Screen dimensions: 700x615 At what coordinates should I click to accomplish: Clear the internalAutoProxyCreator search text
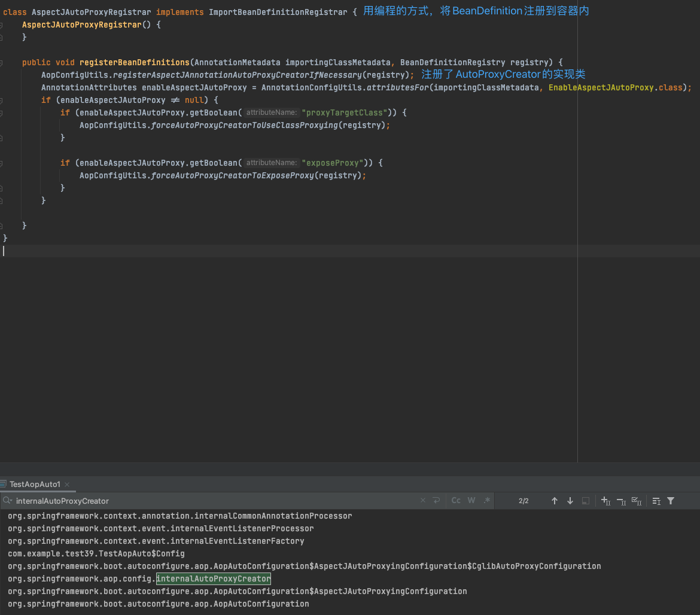(x=423, y=501)
